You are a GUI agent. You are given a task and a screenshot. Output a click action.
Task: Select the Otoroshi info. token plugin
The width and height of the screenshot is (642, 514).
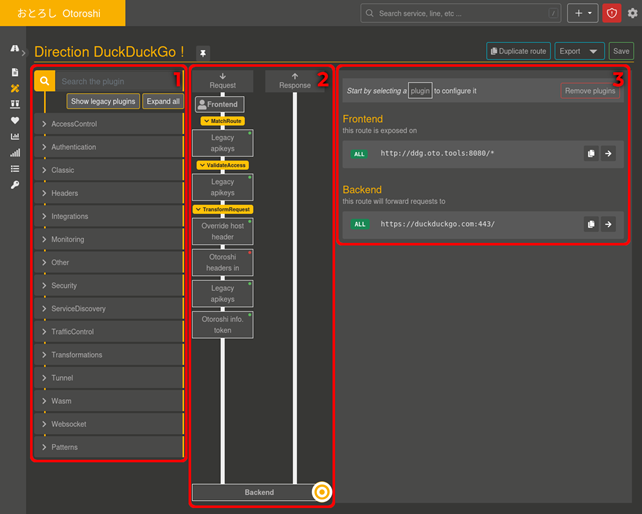click(x=223, y=325)
